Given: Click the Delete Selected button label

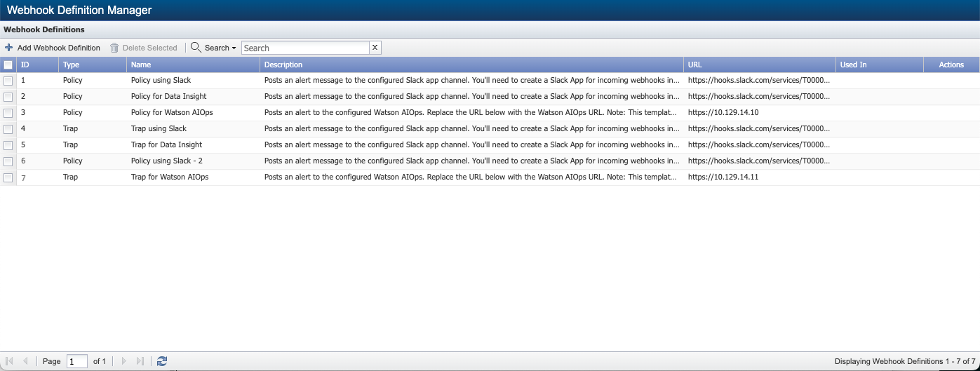Looking at the screenshot, I should click(150, 48).
